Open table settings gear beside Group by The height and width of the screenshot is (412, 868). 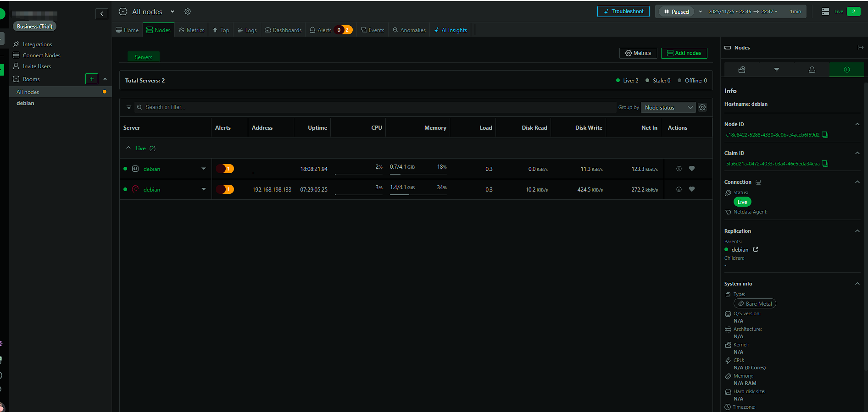[x=702, y=107]
